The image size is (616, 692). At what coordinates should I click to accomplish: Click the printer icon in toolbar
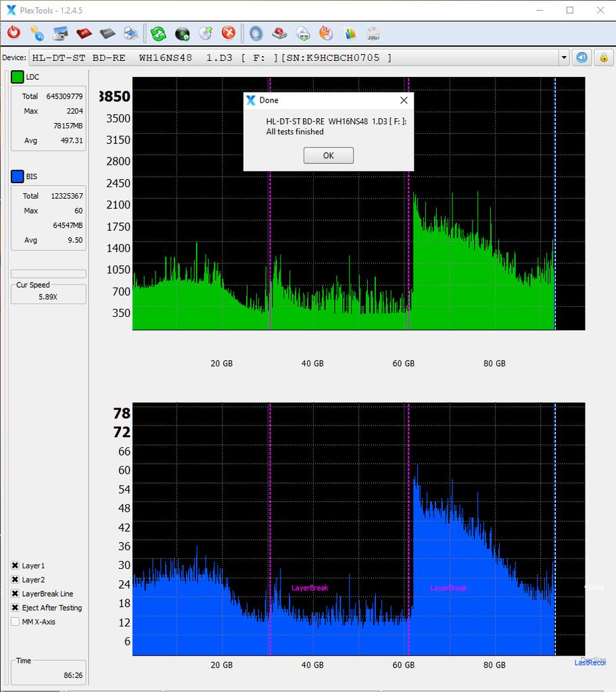coord(131,33)
